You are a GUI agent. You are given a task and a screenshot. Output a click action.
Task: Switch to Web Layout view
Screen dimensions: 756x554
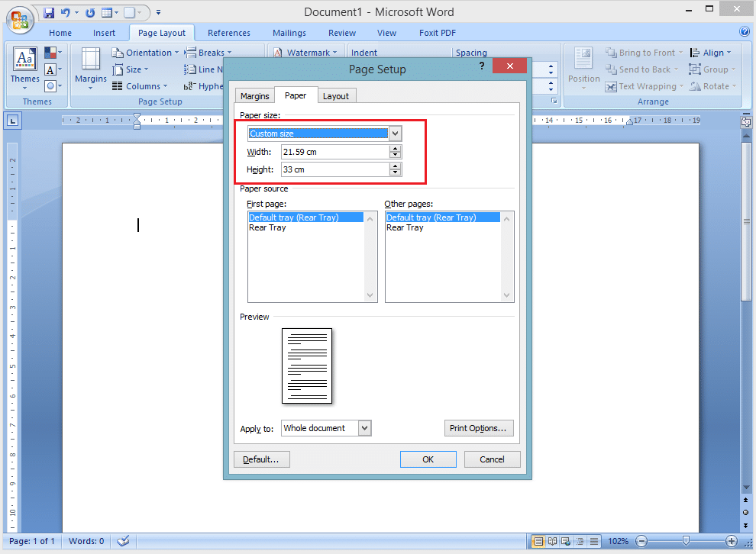(x=566, y=541)
